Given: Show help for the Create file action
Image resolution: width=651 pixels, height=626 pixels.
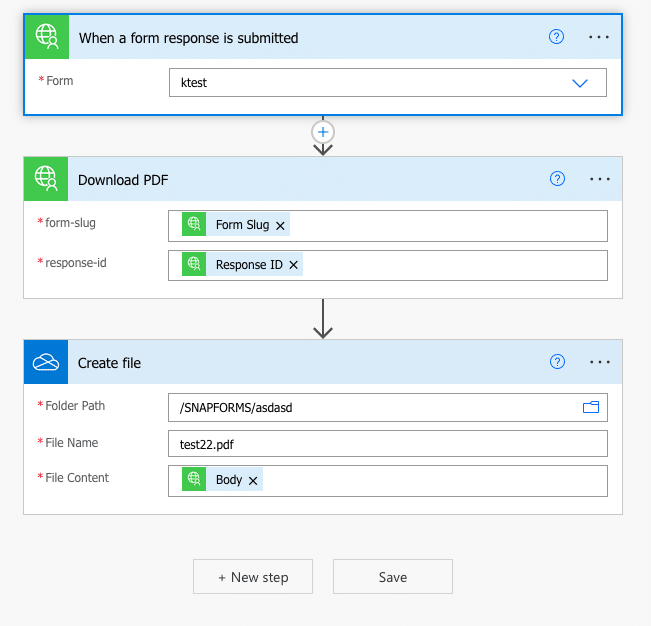Looking at the screenshot, I should click(558, 362).
